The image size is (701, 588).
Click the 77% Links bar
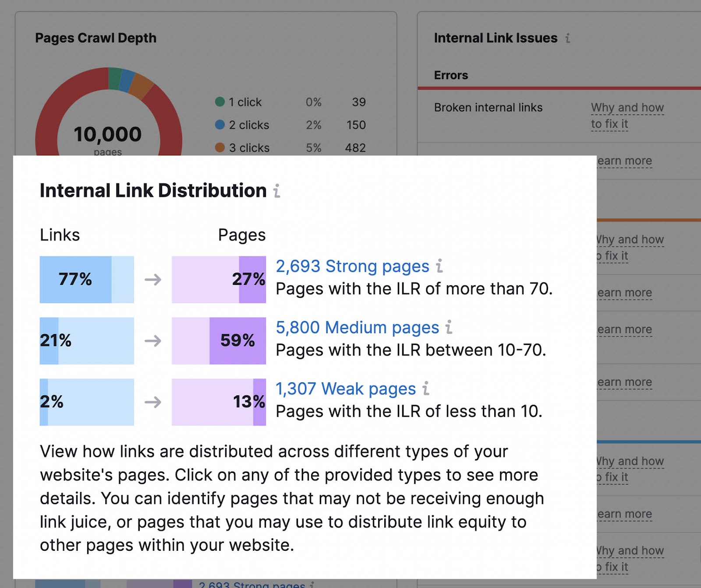pyautogui.click(x=75, y=279)
